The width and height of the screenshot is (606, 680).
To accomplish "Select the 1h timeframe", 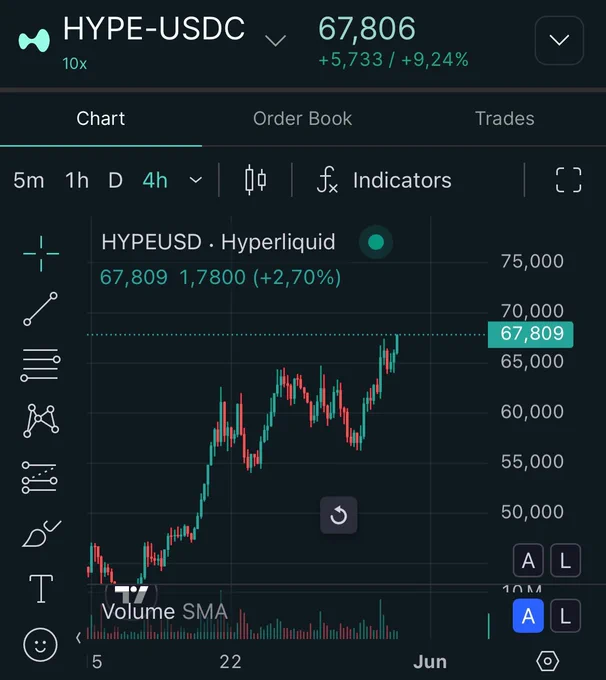I will (77, 180).
